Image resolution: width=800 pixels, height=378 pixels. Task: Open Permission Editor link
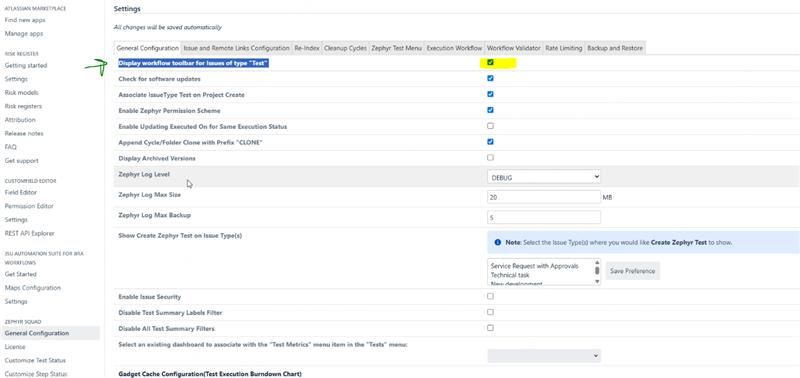tap(29, 206)
